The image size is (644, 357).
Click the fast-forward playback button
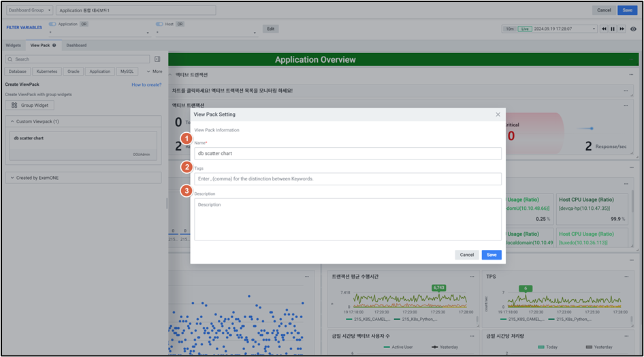[622, 29]
